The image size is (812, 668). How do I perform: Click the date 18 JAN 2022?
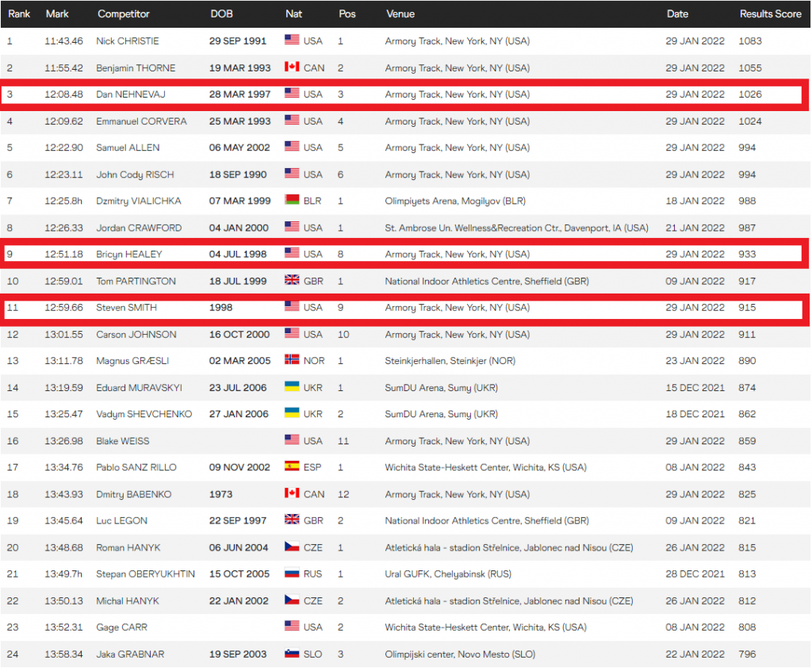[695, 201]
